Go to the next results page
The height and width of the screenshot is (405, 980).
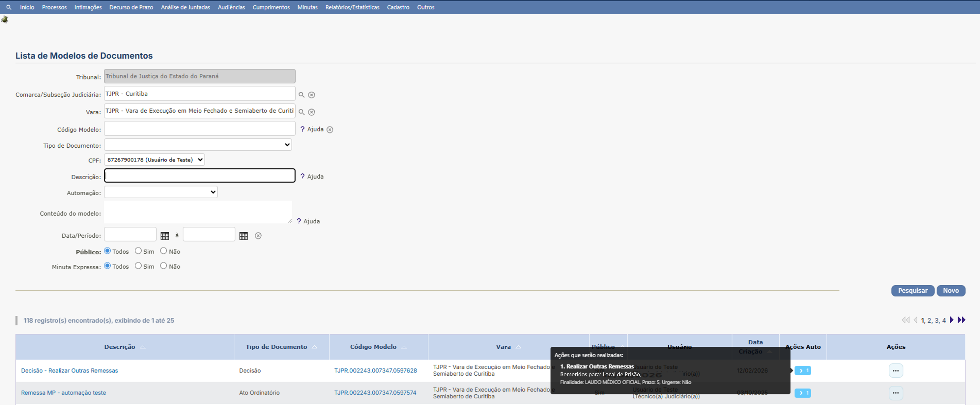coord(952,320)
